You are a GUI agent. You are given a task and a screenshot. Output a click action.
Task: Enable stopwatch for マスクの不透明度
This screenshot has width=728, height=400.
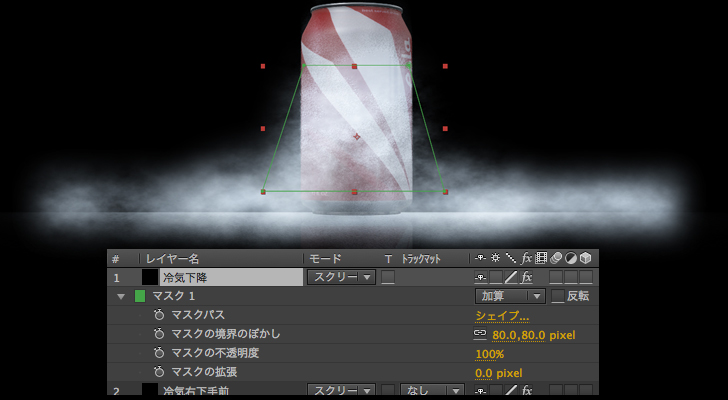(x=159, y=353)
